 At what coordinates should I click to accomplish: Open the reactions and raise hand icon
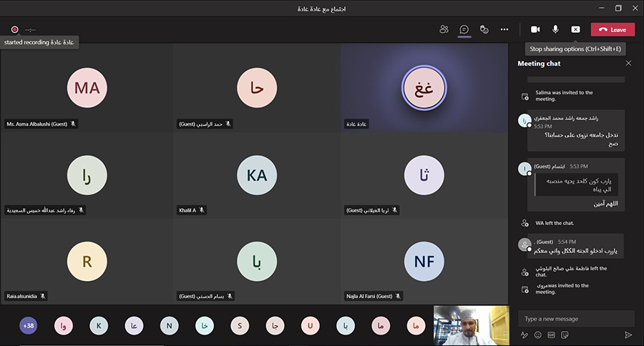tap(484, 29)
